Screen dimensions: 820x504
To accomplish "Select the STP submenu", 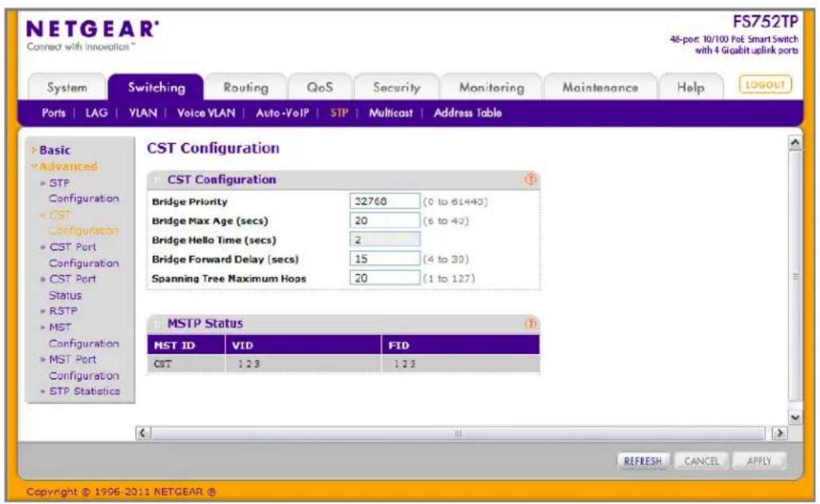I will 339,113.
